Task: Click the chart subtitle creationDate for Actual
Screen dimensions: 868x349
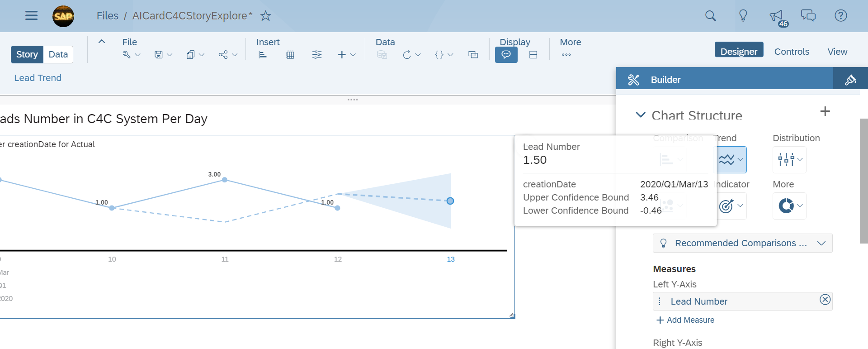Action: click(47, 144)
